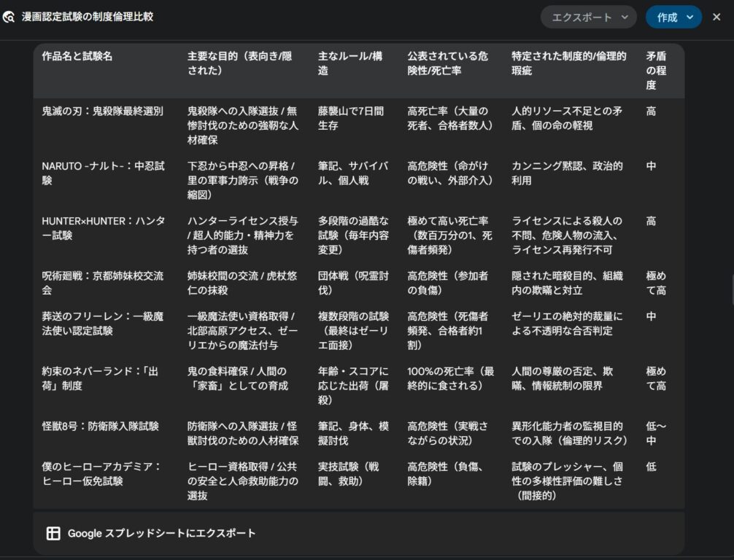The width and height of the screenshot is (734, 560).
Task: Click the cell 一級魔法使い資格取得
Action: point(242,330)
